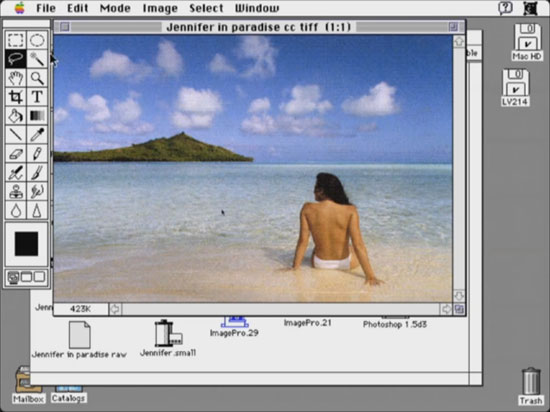Open the Balloon Help question-mark menu
Image resolution: width=550 pixels, height=412 pixels.
[505, 8]
